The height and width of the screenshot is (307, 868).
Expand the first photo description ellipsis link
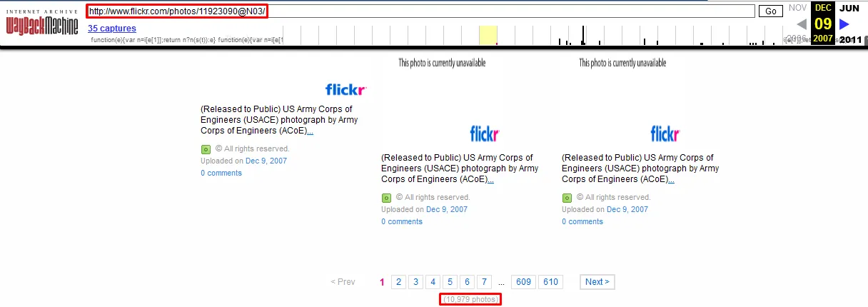pos(310,131)
